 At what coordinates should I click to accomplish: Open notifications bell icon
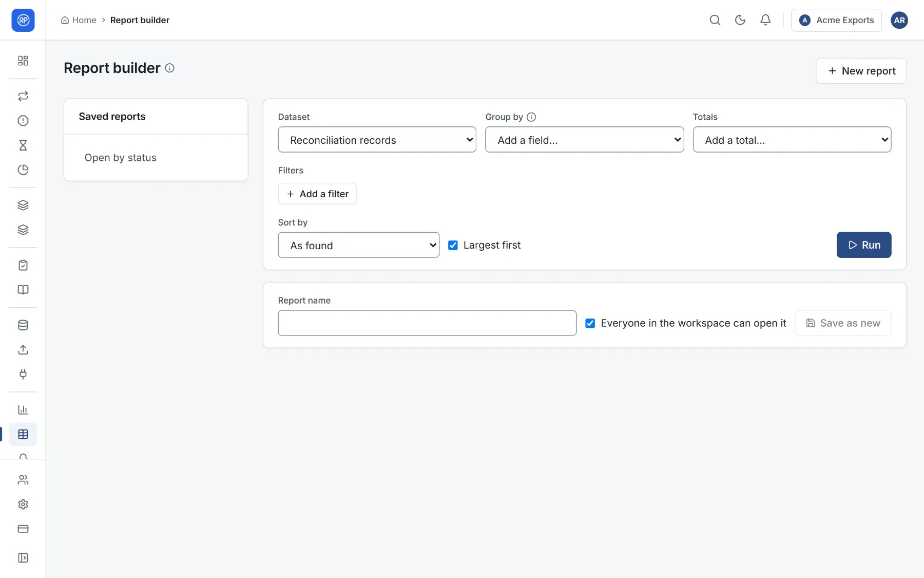(x=765, y=20)
